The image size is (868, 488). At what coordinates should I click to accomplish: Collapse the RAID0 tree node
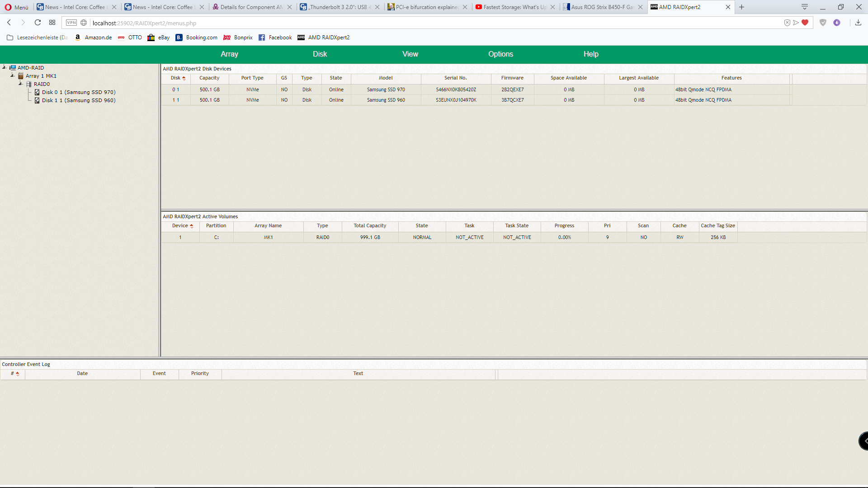click(21, 84)
